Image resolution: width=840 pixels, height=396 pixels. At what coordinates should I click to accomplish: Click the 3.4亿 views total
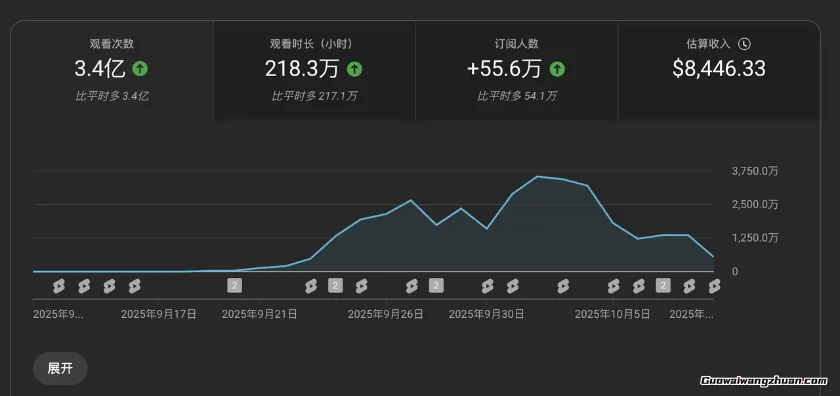[100, 69]
